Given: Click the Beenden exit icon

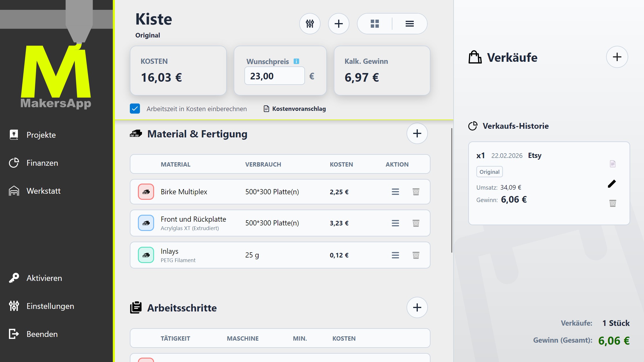Looking at the screenshot, I should point(14,334).
